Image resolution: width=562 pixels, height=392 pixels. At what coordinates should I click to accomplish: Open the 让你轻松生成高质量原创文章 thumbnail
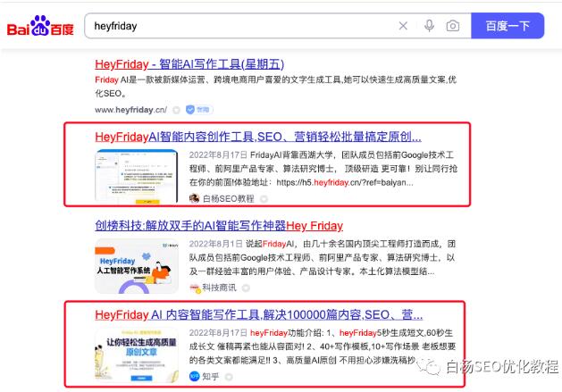(x=136, y=354)
